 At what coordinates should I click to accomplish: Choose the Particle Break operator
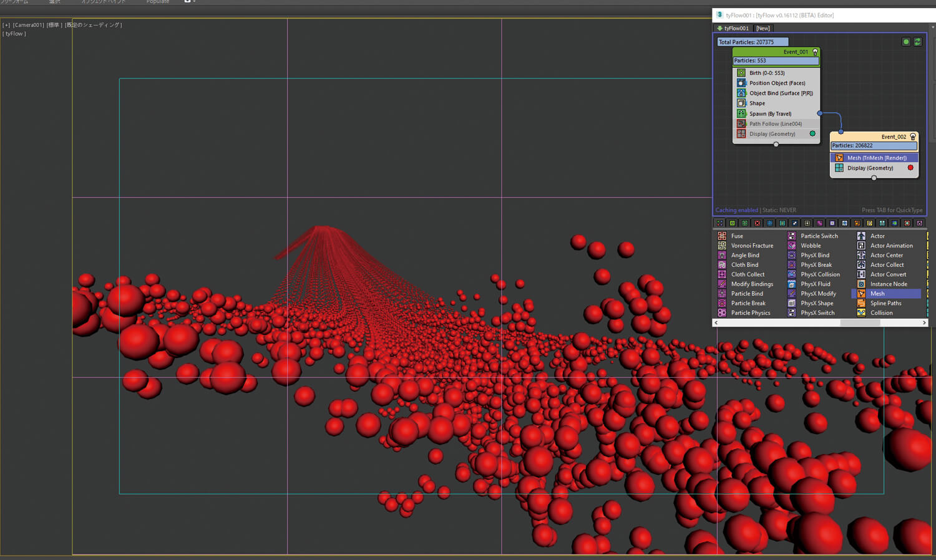pyautogui.click(x=742, y=303)
